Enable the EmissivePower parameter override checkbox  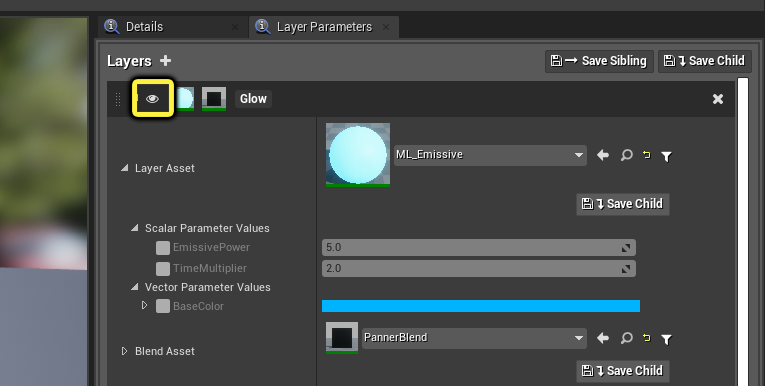coord(162,247)
